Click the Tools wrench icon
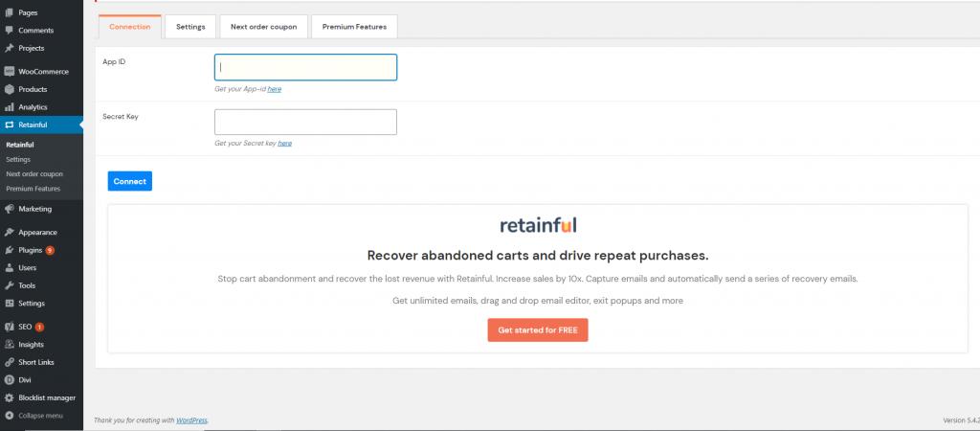The height and width of the screenshot is (431, 980). [x=9, y=285]
